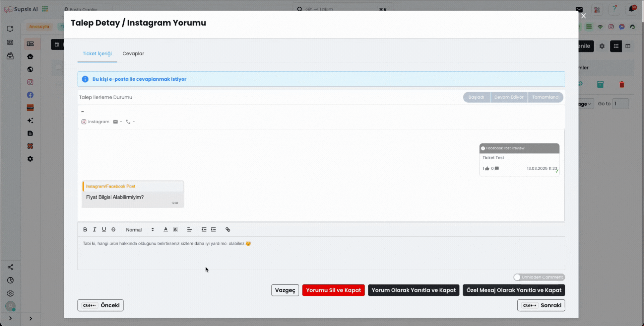Open the bot icon in the sidebar
Viewport: 644px width, 326px height.
coord(30,56)
